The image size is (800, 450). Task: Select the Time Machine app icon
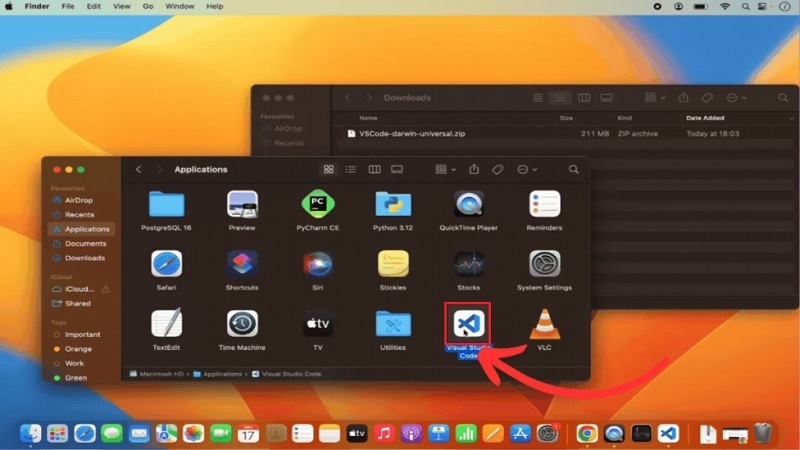pos(242,323)
